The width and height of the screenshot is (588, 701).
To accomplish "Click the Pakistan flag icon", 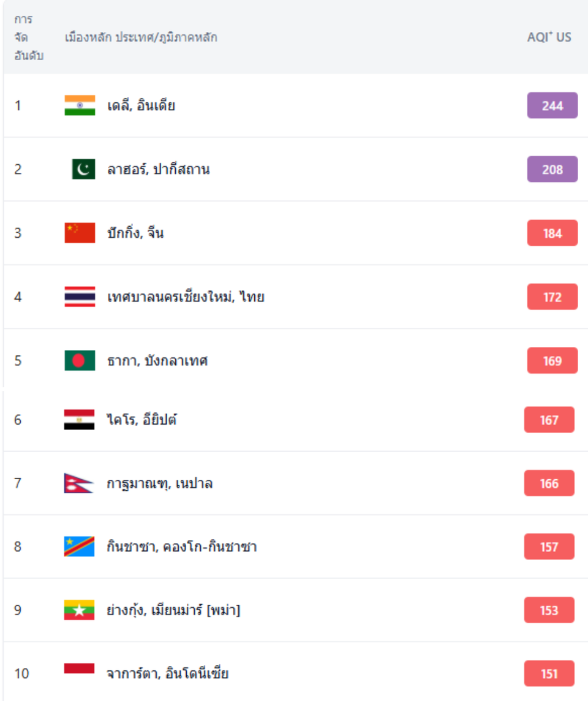I will click(x=83, y=169).
